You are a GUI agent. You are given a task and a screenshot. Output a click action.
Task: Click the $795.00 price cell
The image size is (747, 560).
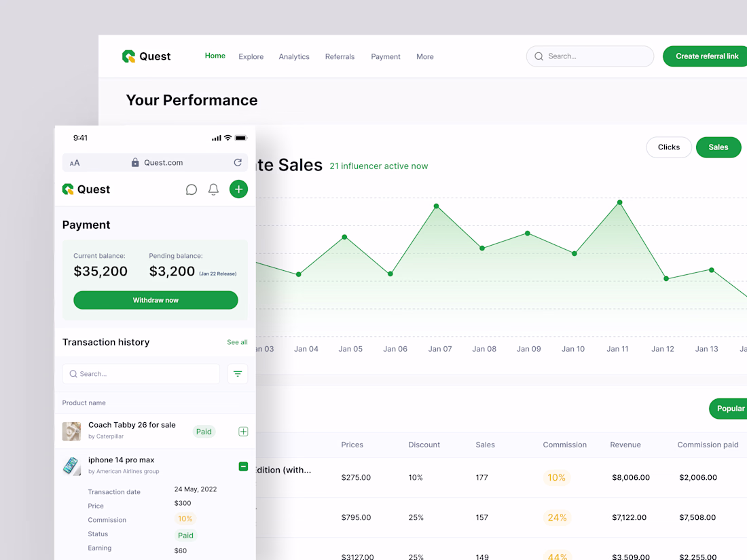tap(356, 517)
